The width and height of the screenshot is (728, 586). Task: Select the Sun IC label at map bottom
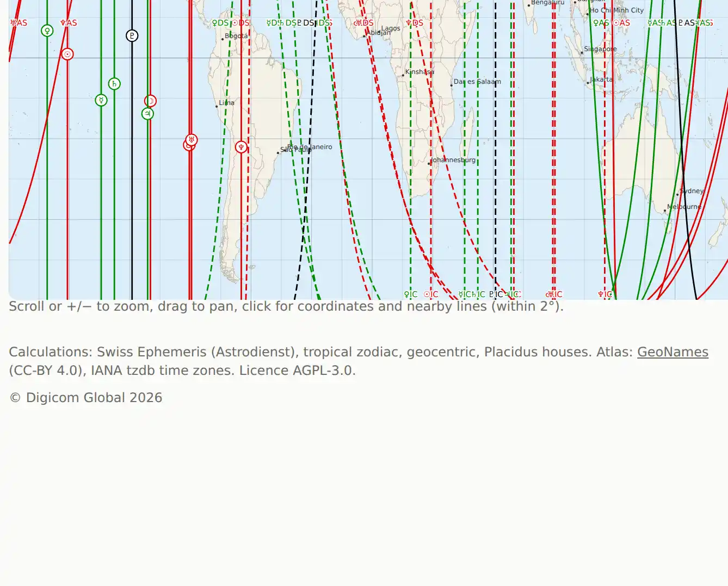tap(431, 294)
